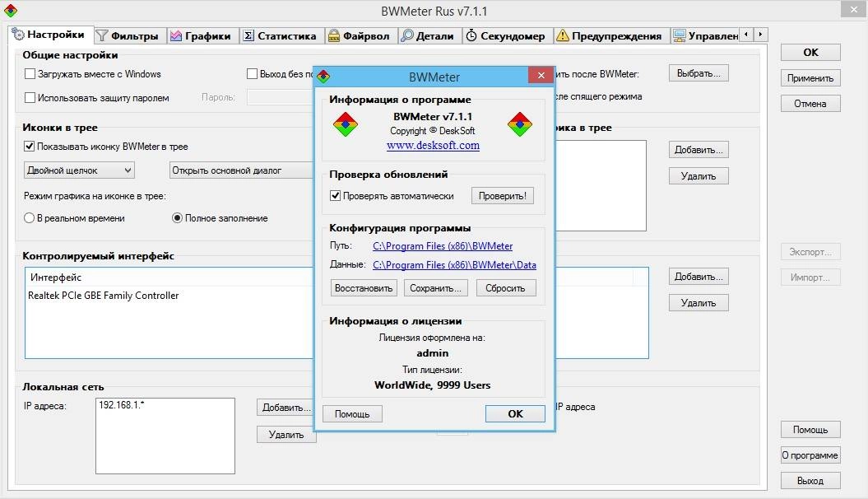Viewport: 868px width, 499px height.
Task: Click the gear icon on Настройки tab
Action: (x=18, y=35)
